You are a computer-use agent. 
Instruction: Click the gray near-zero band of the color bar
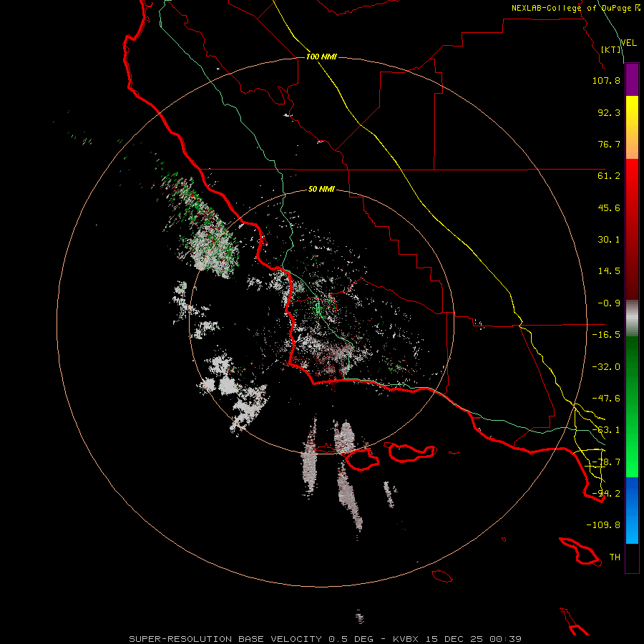coord(632,318)
